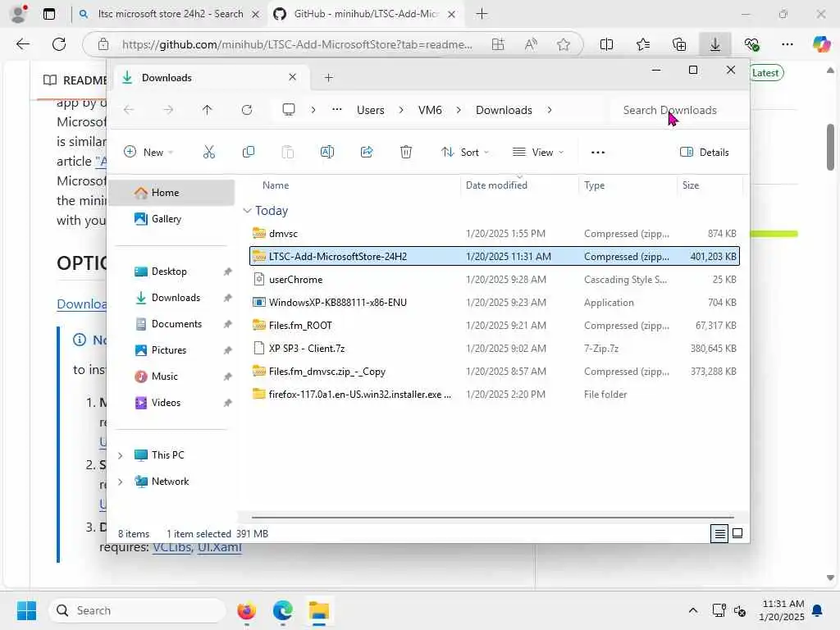
Task: Select Home in the navigation pane
Action: point(172,193)
